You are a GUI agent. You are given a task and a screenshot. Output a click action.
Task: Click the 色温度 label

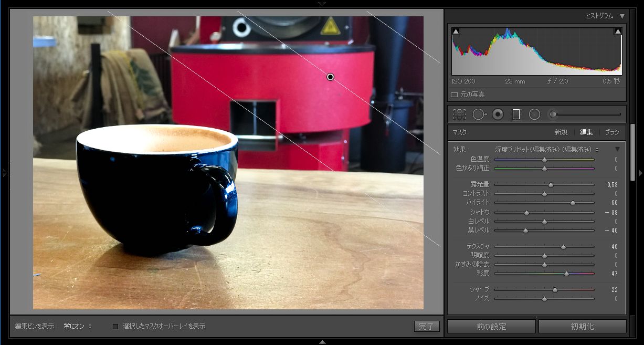pyautogui.click(x=480, y=159)
